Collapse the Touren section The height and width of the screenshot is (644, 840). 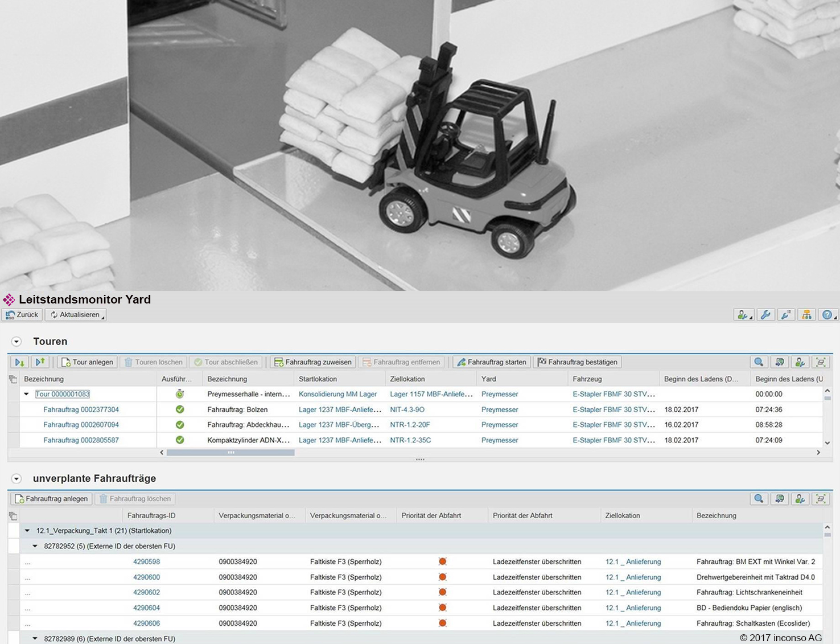(x=17, y=342)
